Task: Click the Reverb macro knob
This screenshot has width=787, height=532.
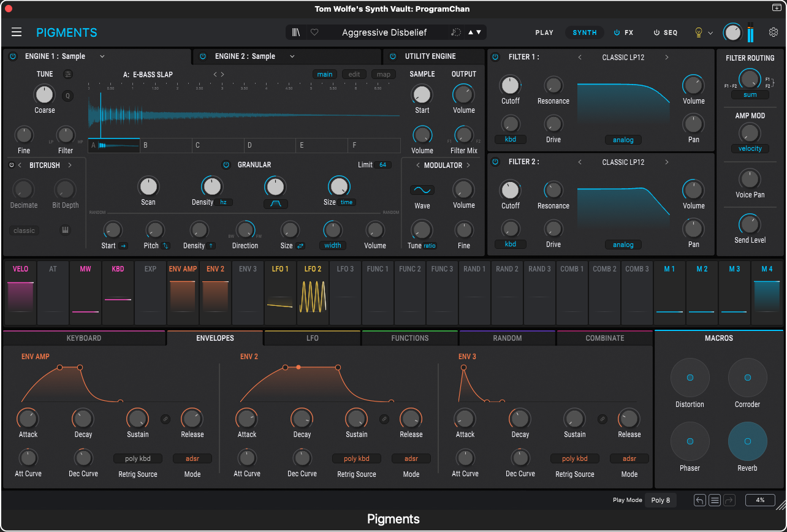Action: click(x=748, y=441)
